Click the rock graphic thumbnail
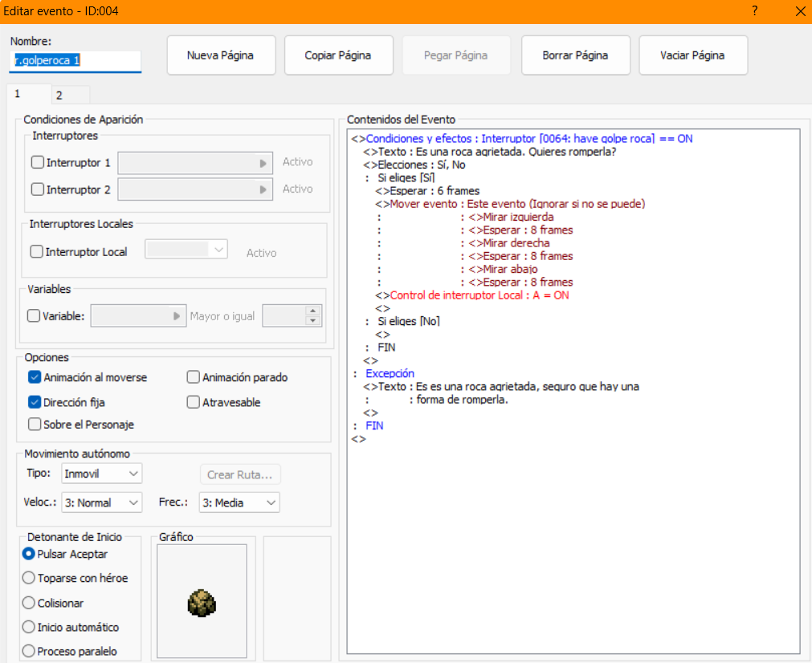The height and width of the screenshot is (663, 812). [x=202, y=602]
